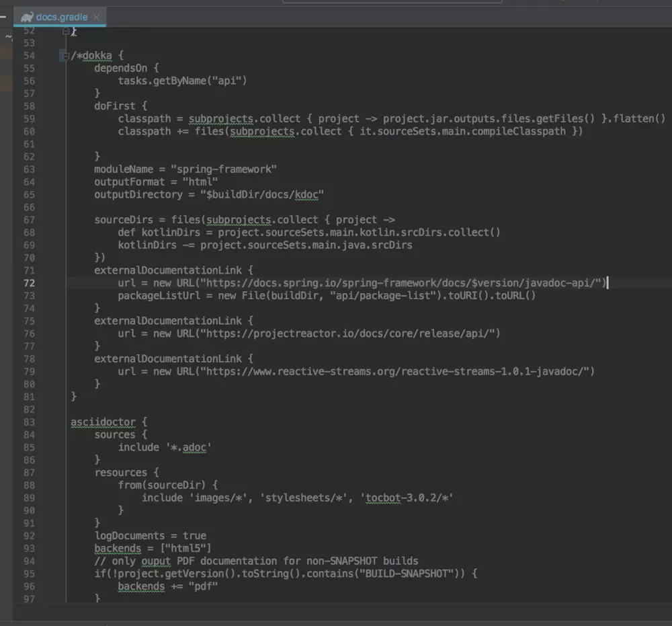Click "externalDocumentationLink" on line 78
This screenshot has width=672, height=626.
168,359
